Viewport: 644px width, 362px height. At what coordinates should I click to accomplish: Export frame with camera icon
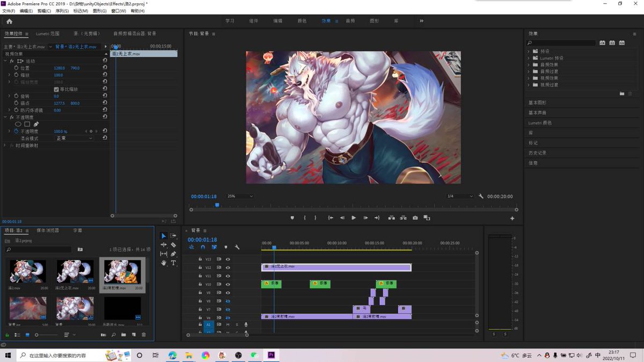(415, 218)
